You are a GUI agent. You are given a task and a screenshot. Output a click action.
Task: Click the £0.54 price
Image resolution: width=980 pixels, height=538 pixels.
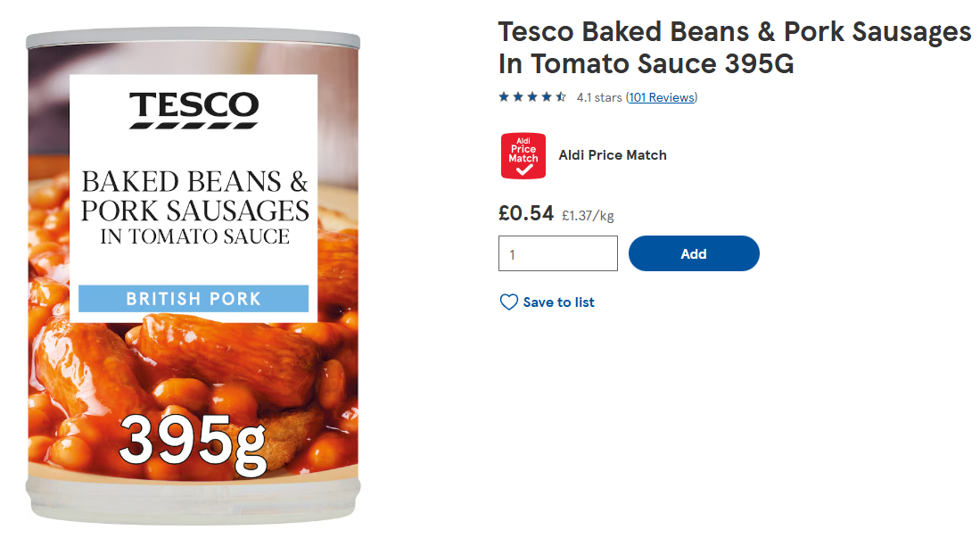525,214
